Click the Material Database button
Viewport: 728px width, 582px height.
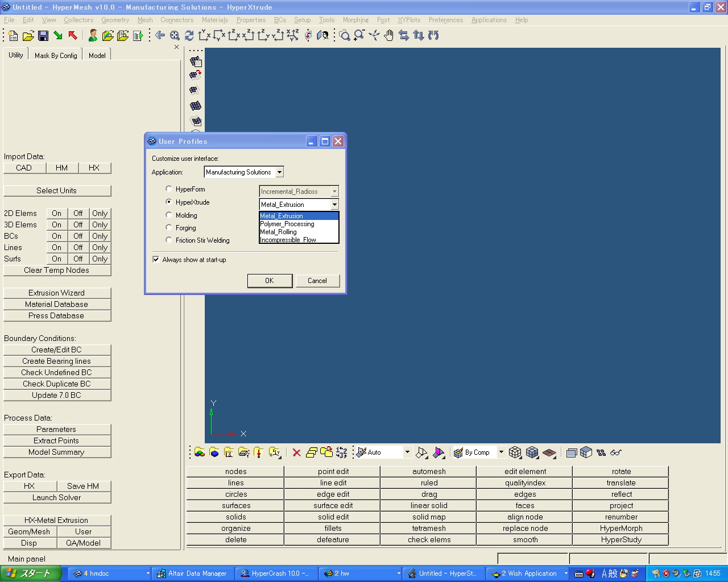click(x=57, y=304)
